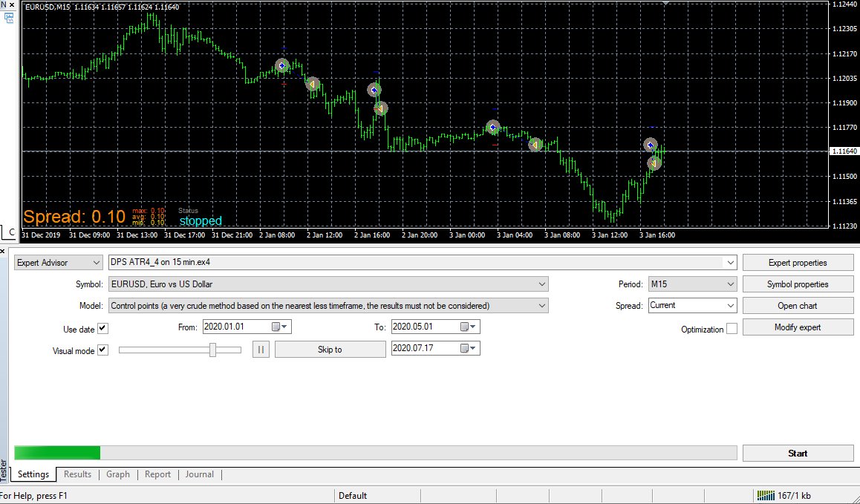Select the C tab in left panel
The image size is (860, 504).
tap(11, 232)
